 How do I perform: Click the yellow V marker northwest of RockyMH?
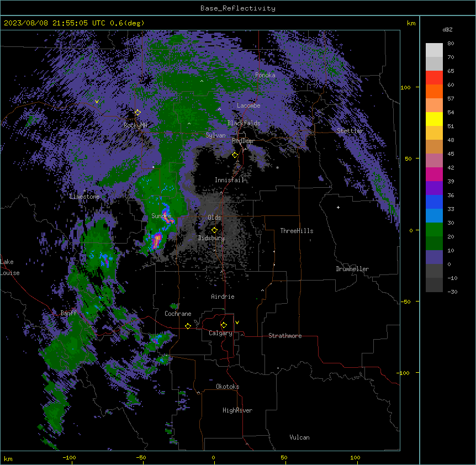point(97,102)
